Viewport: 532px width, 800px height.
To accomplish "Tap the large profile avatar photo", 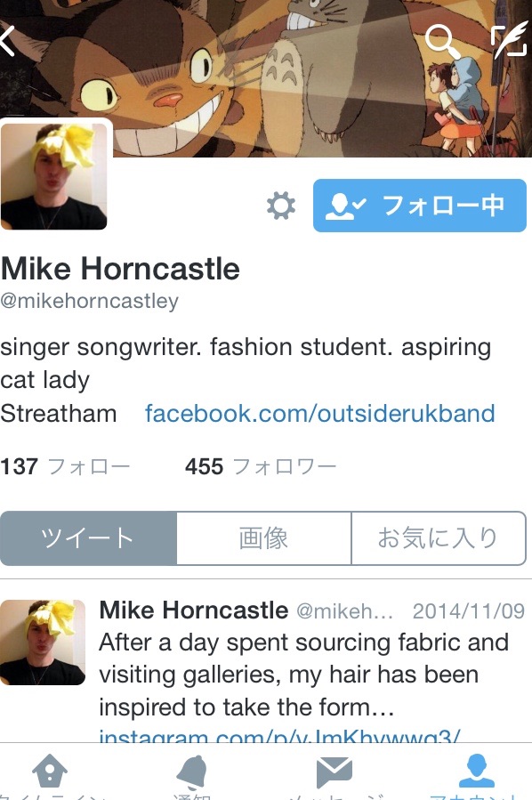I will pyautogui.click(x=54, y=176).
